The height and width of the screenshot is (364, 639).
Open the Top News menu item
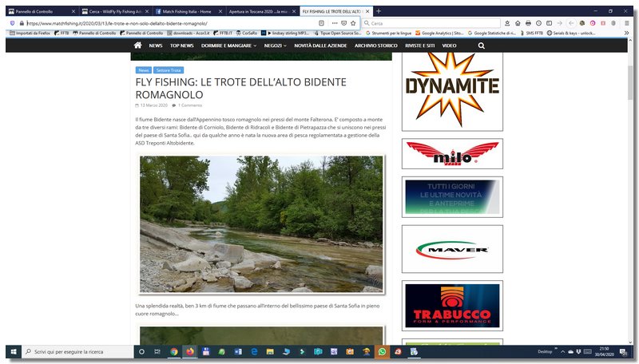pyautogui.click(x=182, y=45)
